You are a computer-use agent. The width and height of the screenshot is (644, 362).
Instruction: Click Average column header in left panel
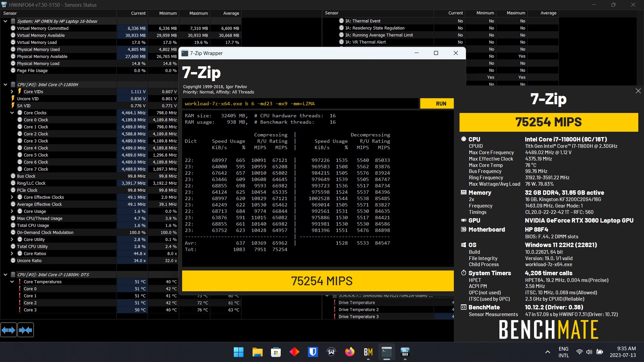click(226, 13)
